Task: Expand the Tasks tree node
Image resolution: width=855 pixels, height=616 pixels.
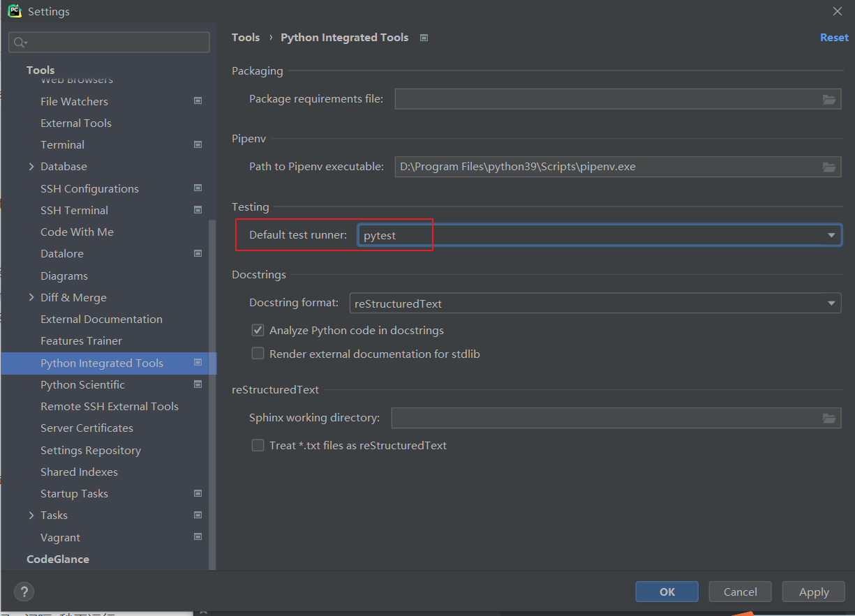Action: 31,515
